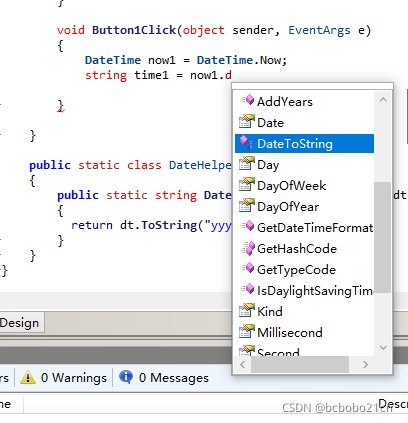This screenshot has width=408, height=423.
Task: Choose the highlighted DateToString extension method
Action: pos(304,144)
